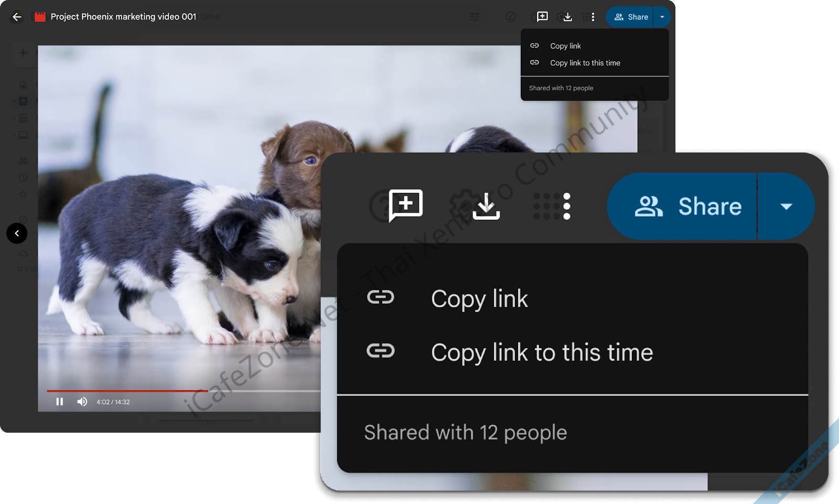Click the small Share button in the top bar
The image size is (839, 504).
click(x=630, y=17)
